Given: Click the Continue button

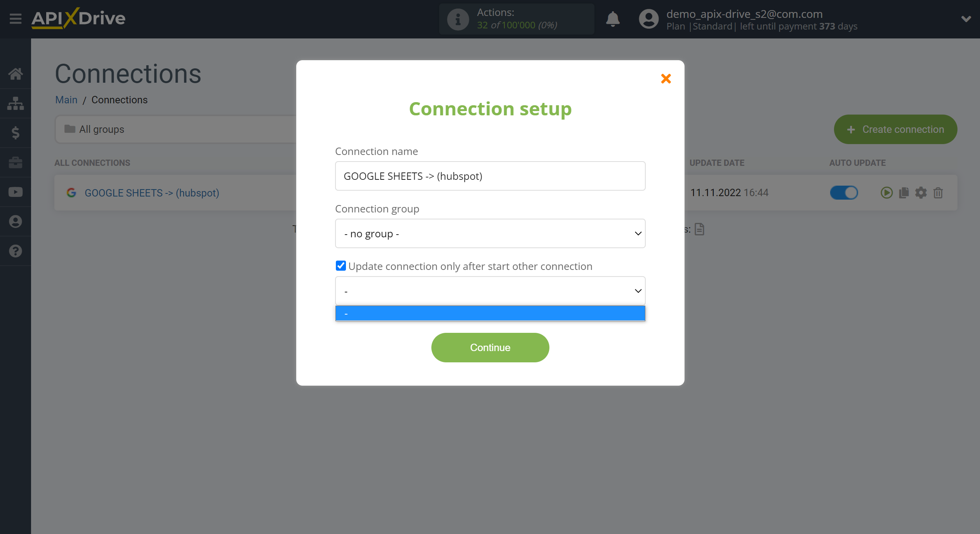Looking at the screenshot, I should point(490,347).
